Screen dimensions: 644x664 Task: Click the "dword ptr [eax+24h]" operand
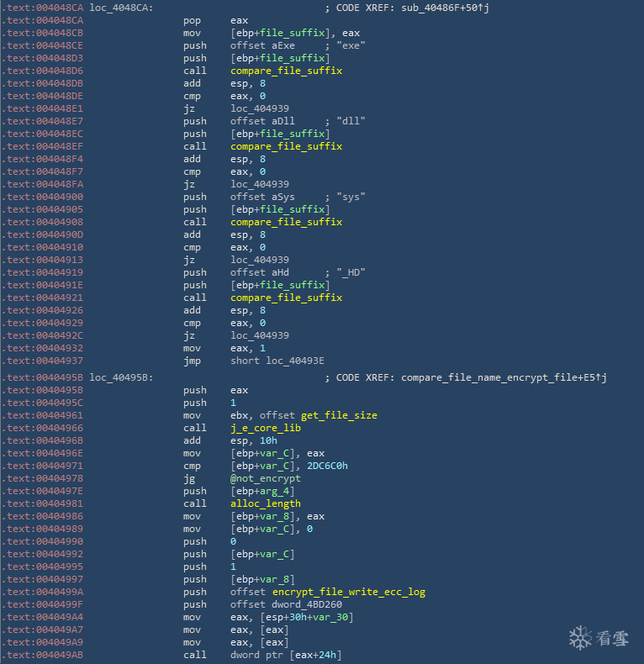point(286,655)
